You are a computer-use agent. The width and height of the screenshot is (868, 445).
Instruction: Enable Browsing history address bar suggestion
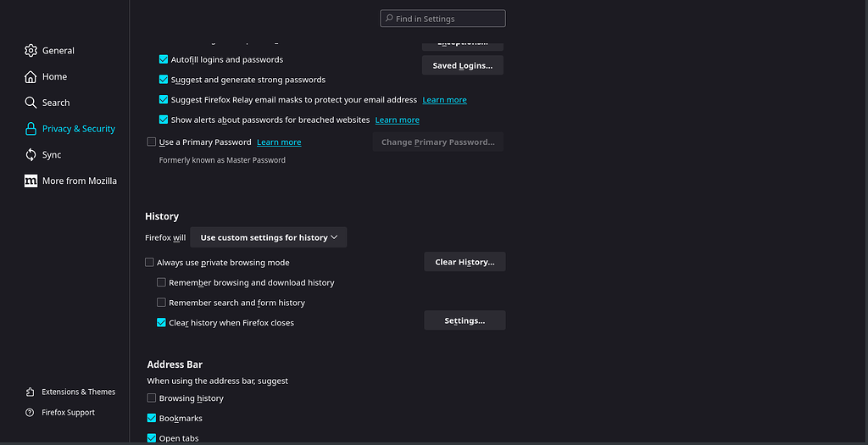[x=152, y=398]
